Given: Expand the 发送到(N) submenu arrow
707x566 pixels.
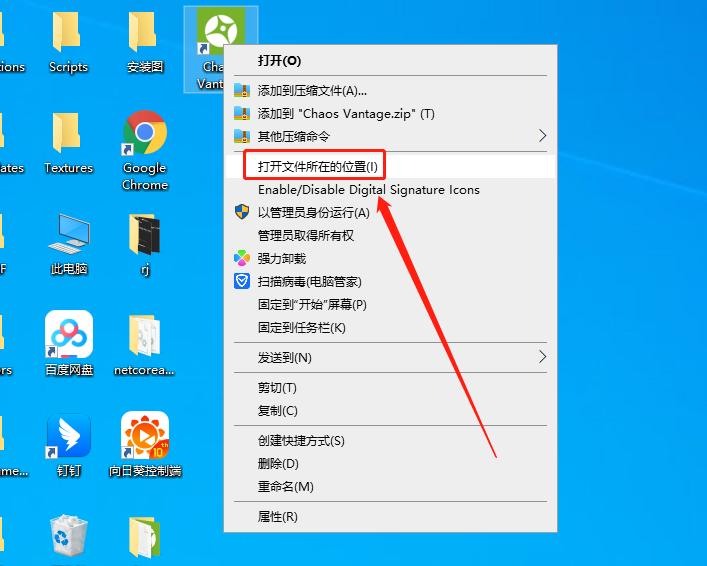Looking at the screenshot, I should coord(542,357).
